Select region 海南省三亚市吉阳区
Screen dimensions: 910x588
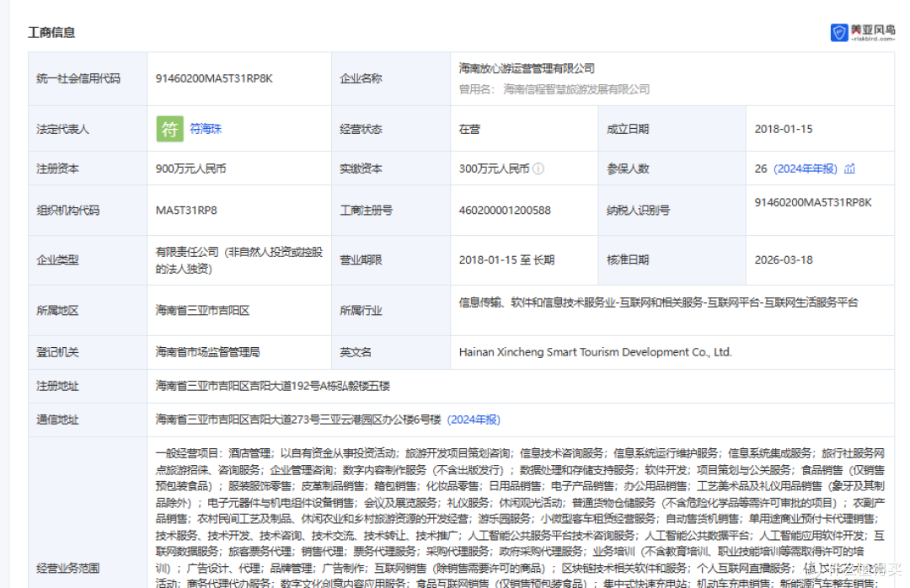[x=202, y=311]
